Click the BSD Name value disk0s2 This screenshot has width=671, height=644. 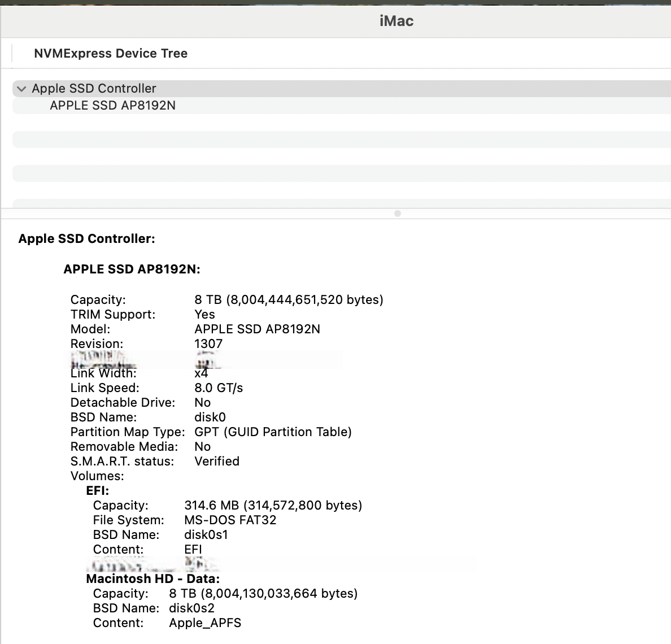click(x=191, y=608)
